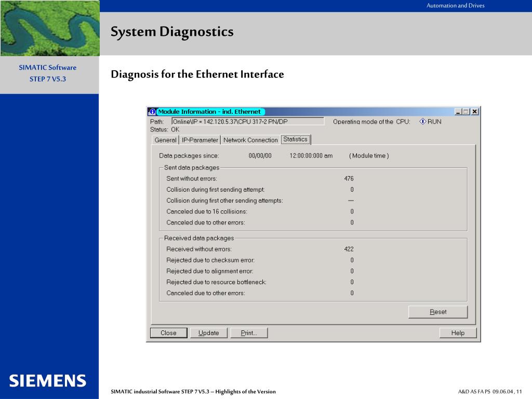The height and width of the screenshot is (399, 532).
Task: Click the Module Information info icon
Action: pyautogui.click(x=152, y=112)
